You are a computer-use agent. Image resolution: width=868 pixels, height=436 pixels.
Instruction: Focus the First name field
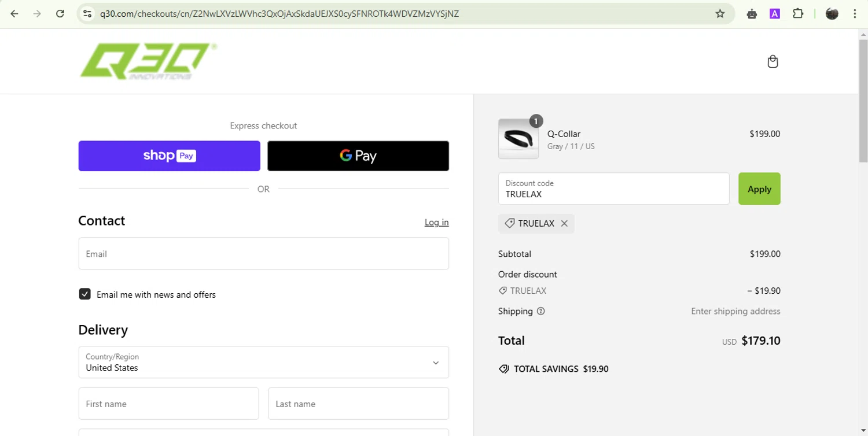click(x=168, y=404)
